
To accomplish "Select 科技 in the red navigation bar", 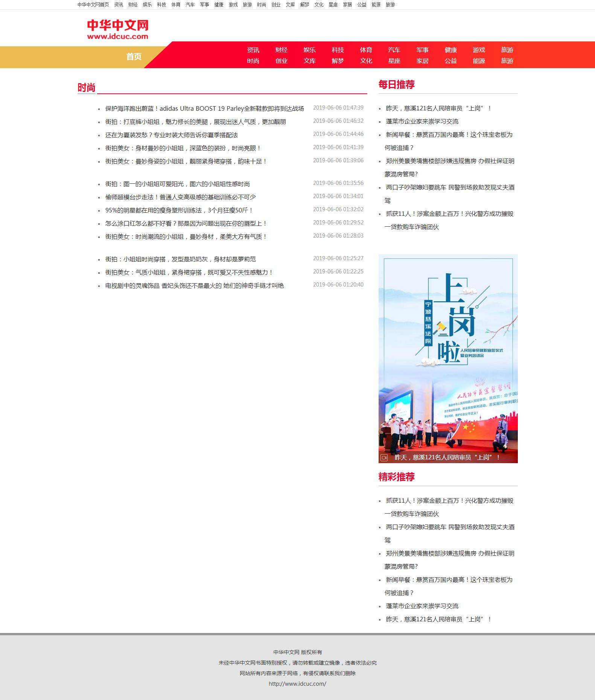I will click(338, 50).
